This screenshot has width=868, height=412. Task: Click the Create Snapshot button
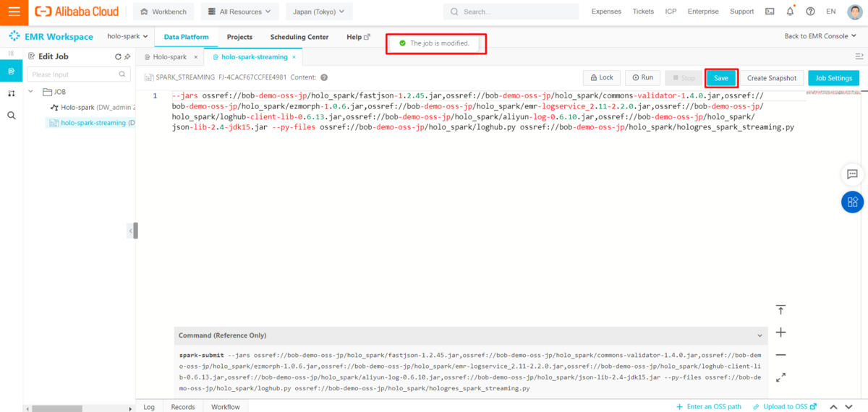point(772,78)
